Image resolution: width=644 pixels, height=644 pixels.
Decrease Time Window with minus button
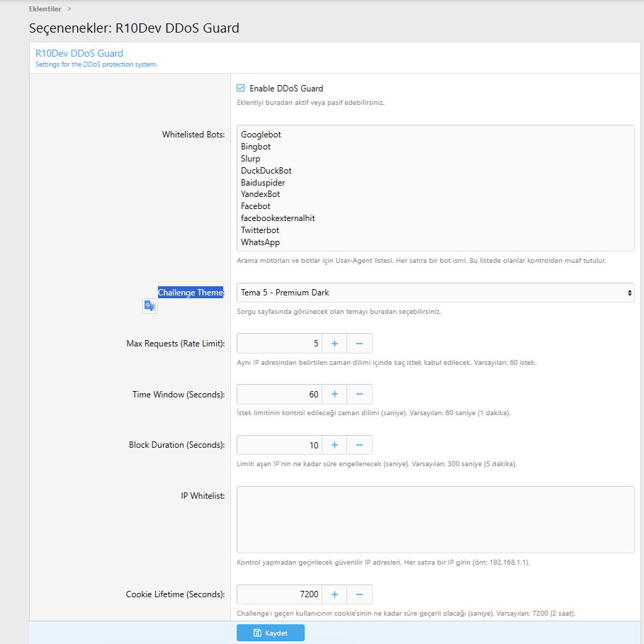pos(359,395)
